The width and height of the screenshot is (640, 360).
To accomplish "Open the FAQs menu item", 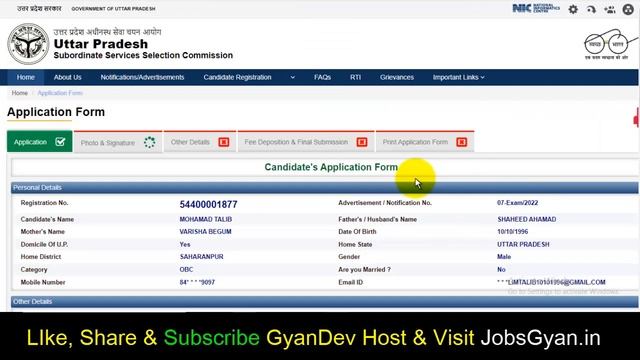I will pos(322,77).
